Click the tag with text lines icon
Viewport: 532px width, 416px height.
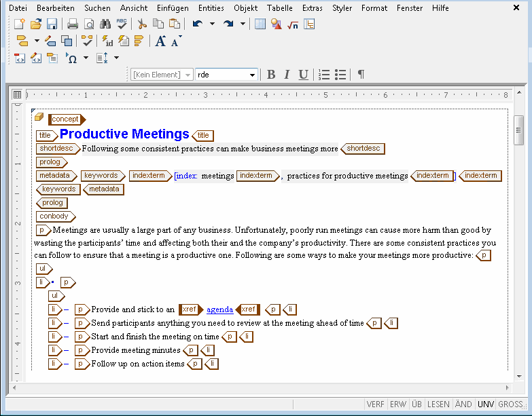(52, 58)
